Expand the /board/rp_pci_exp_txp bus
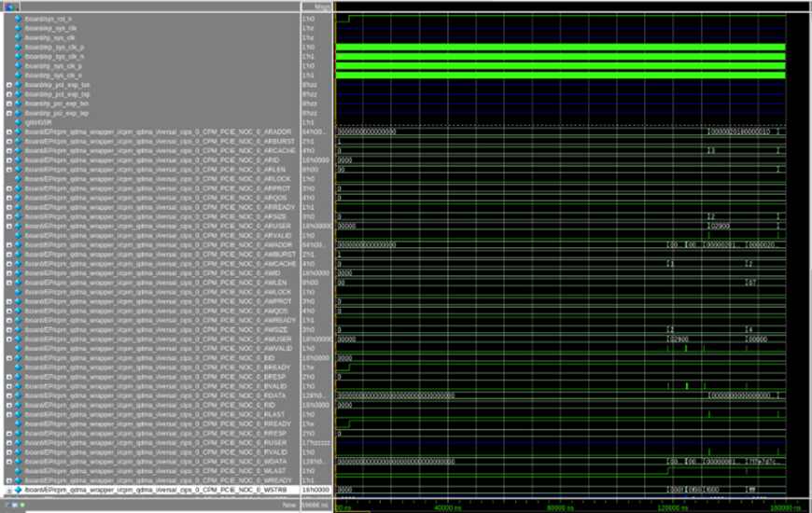The width and height of the screenshot is (812, 513). [8, 113]
